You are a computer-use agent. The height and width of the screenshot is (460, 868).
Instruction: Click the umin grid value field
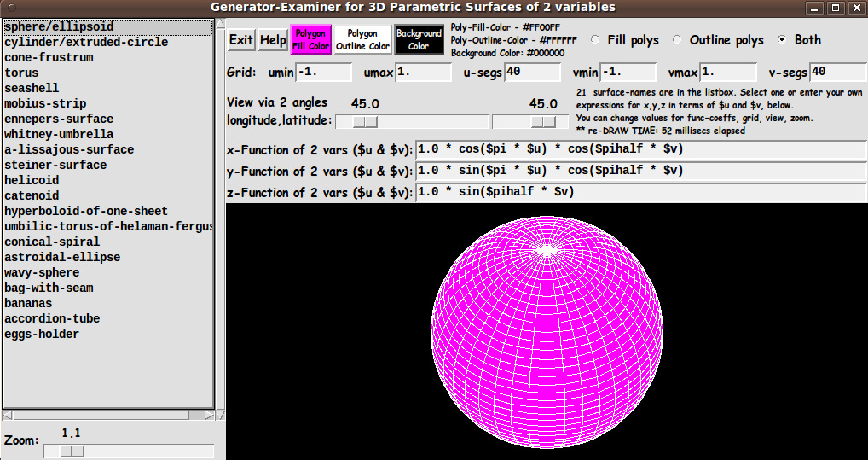(322, 73)
